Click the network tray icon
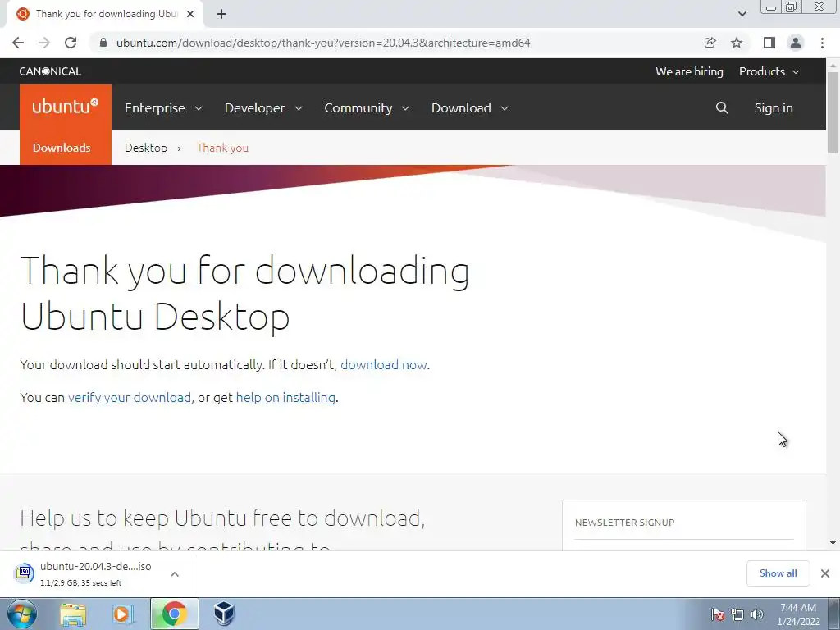This screenshot has width=840, height=630. point(737,614)
